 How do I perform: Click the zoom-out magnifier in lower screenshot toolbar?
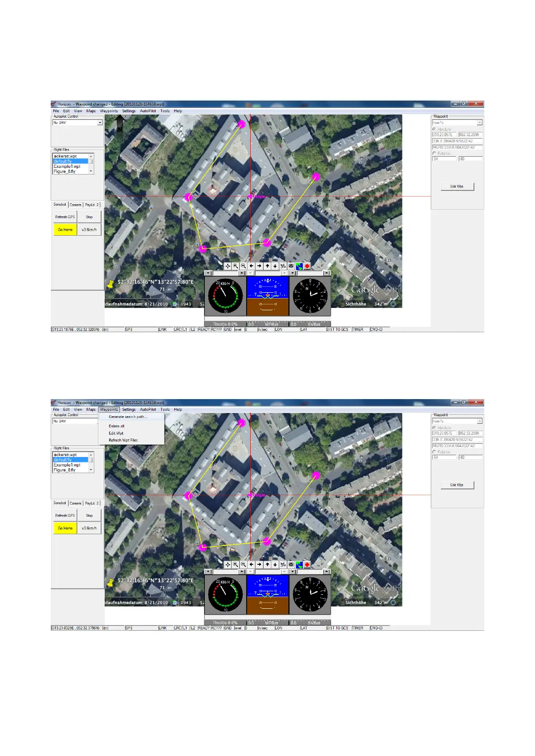tap(243, 564)
